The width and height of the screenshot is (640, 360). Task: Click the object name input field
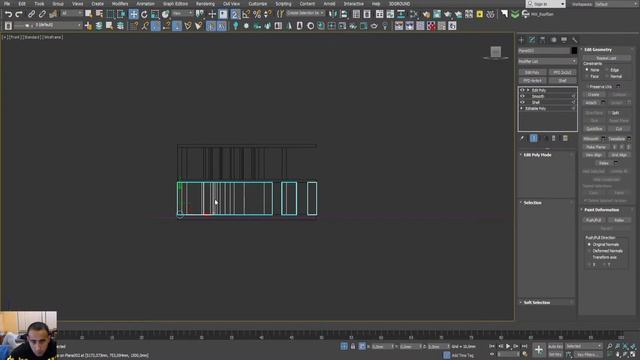[x=544, y=51]
